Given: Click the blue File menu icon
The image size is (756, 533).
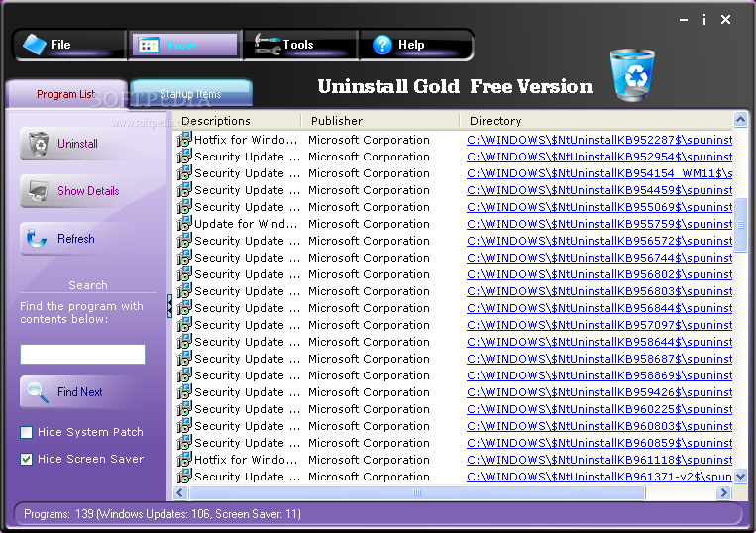Looking at the screenshot, I should coord(35,45).
